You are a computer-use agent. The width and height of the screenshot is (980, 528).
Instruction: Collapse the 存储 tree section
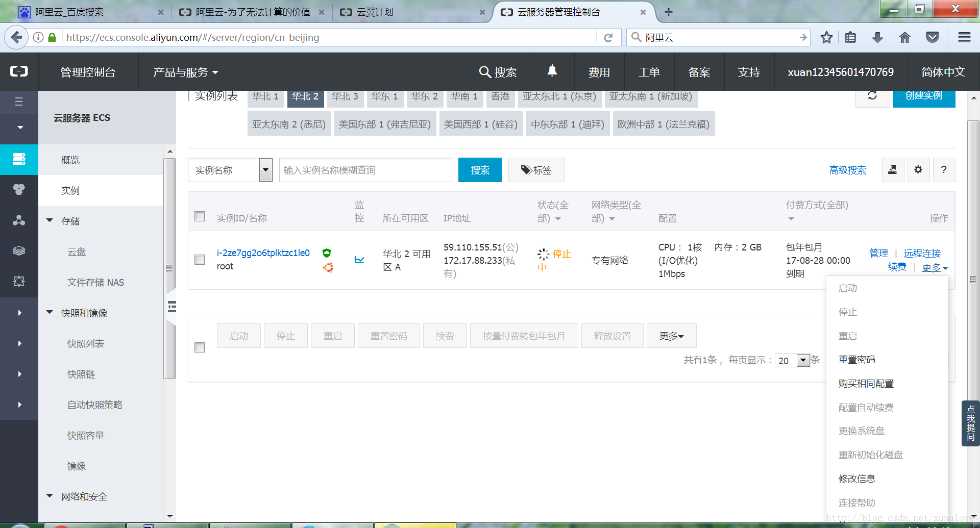[50, 220]
